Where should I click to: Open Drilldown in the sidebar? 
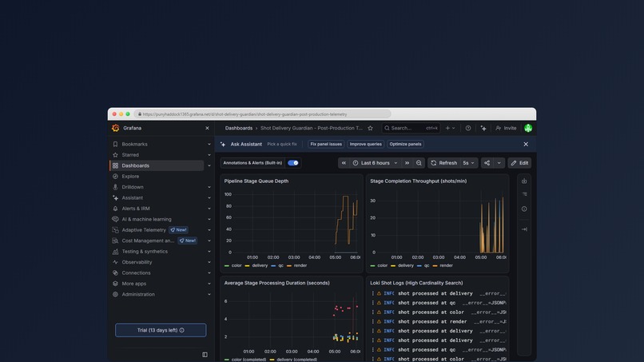(x=133, y=187)
